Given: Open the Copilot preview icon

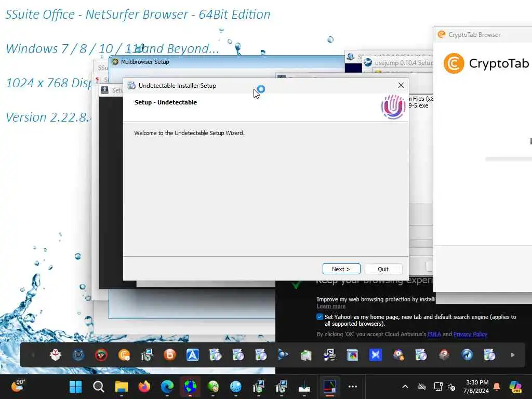Looking at the screenshot, I should tap(515, 387).
